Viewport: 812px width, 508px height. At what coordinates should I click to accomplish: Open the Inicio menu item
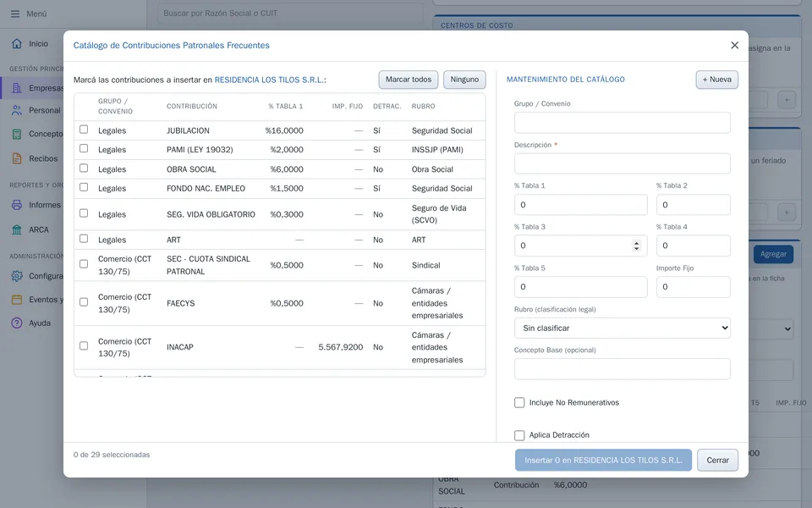tap(38, 43)
